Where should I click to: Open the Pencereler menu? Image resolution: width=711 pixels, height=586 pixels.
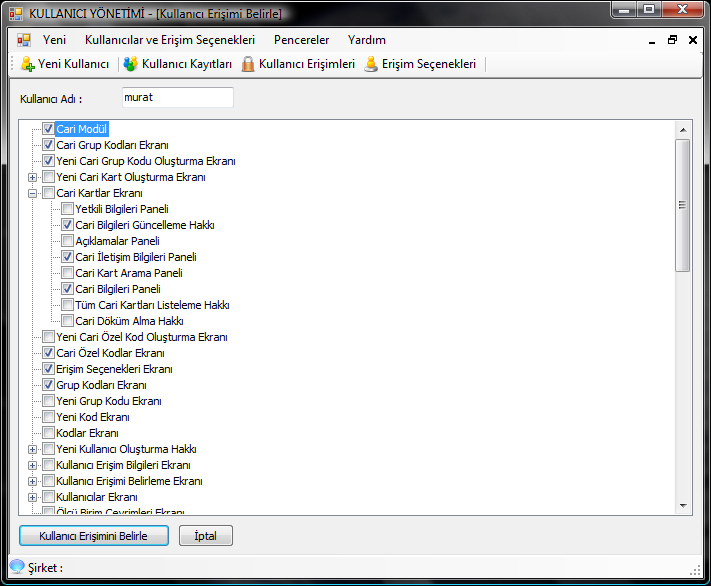[x=301, y=40]
